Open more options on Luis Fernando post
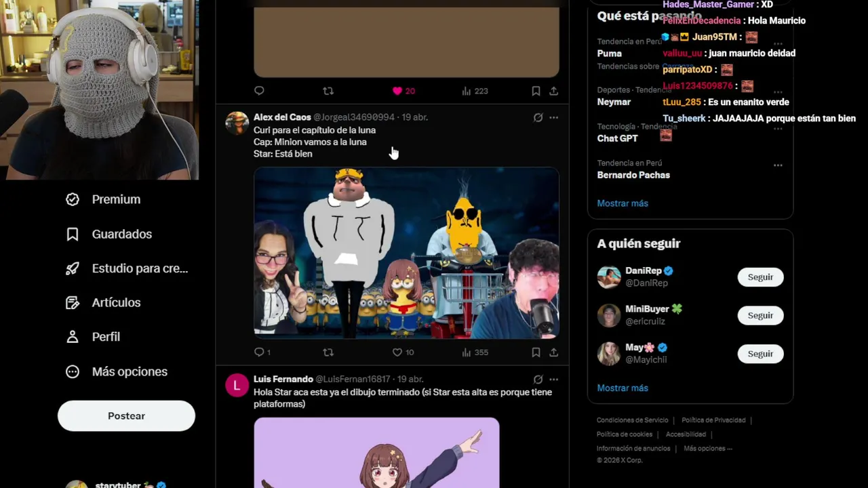This screenshot has width=868, height=488. pos(553,380)
